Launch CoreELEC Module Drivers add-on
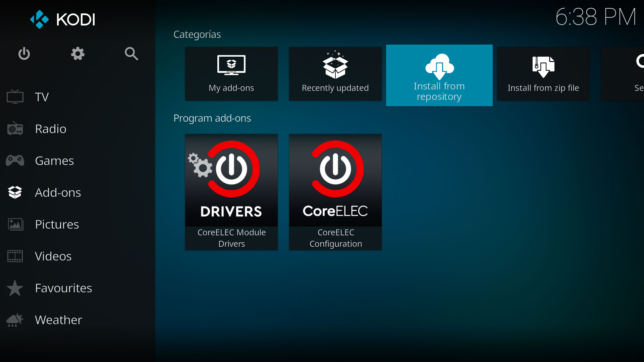Viewport: 644px width, 362px height. [231, 192]
